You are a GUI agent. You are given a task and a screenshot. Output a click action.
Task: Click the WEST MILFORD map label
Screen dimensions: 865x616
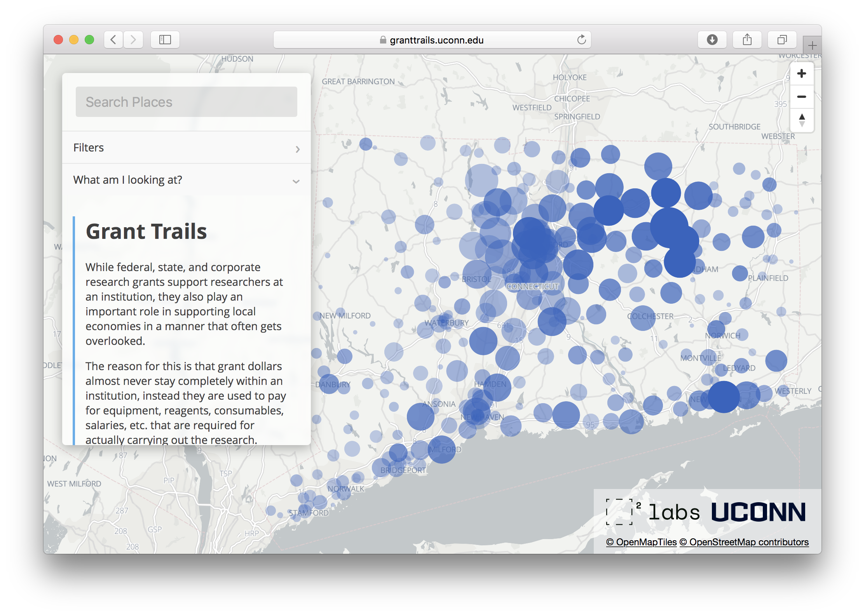pos(74,484)
